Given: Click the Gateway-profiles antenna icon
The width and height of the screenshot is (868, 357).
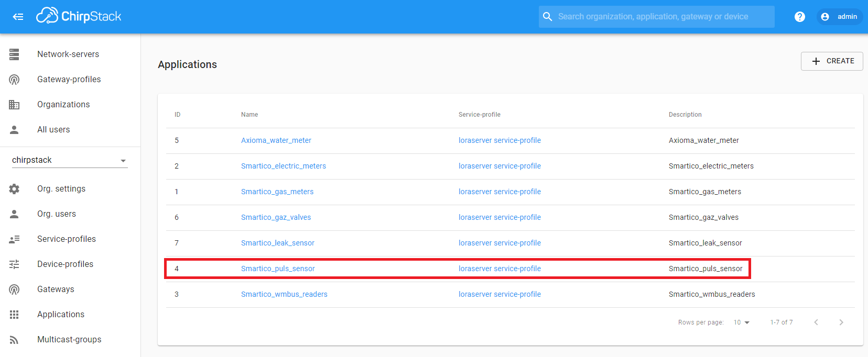Looking at the screenshot, I should point(14,80).
